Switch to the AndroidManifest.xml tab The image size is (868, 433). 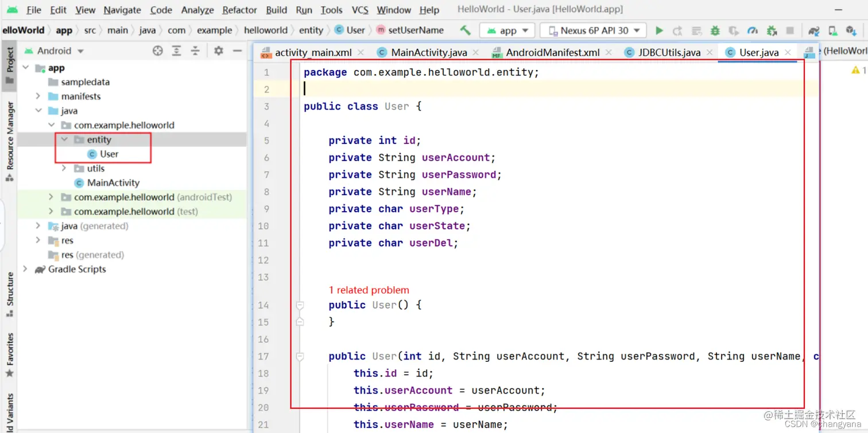pos(552,52)
